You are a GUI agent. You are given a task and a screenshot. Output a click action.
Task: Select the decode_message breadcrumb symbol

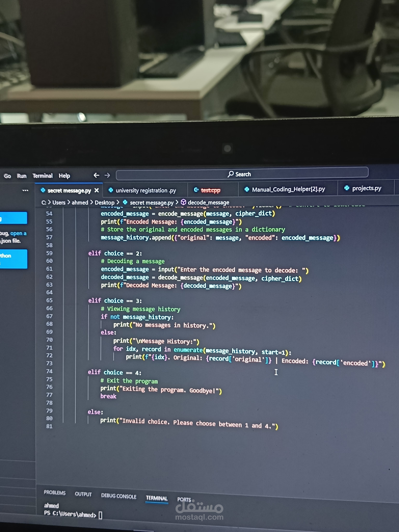tap(208, 202)
